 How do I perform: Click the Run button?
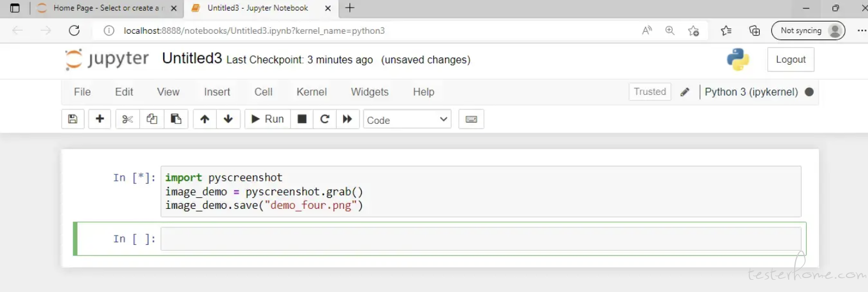click(267, 119)
